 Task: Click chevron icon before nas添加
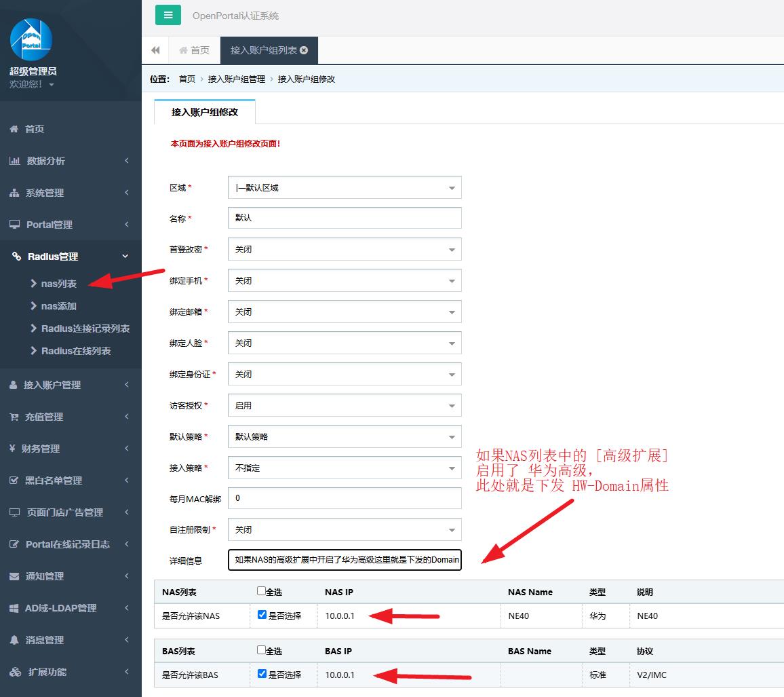tap(33, 305)
